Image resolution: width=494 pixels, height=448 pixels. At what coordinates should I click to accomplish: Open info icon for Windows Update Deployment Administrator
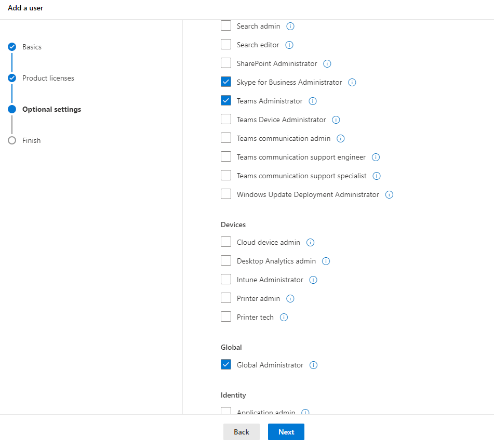389,195
